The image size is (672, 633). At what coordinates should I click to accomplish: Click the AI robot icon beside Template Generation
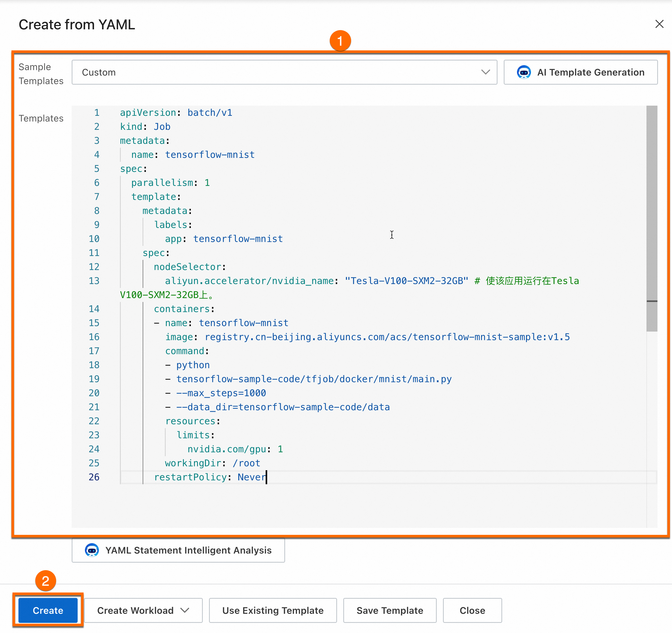click(524, 72)
